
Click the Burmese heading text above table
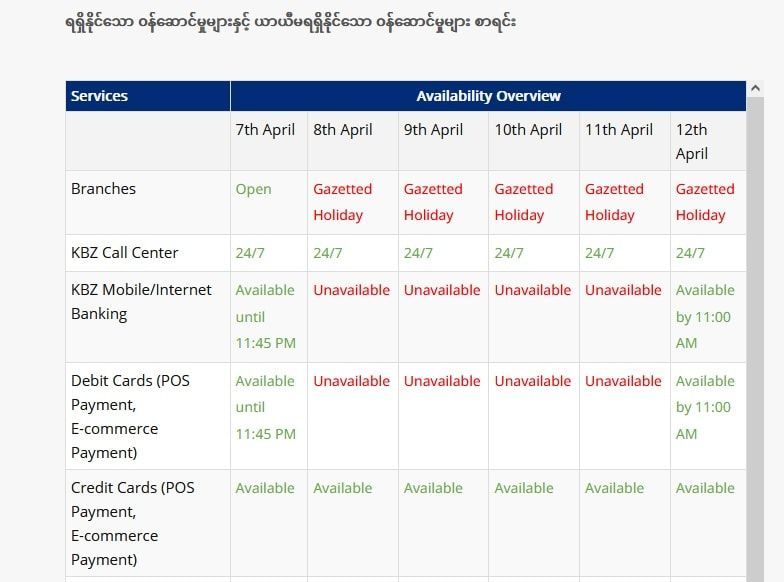[290, 22]
